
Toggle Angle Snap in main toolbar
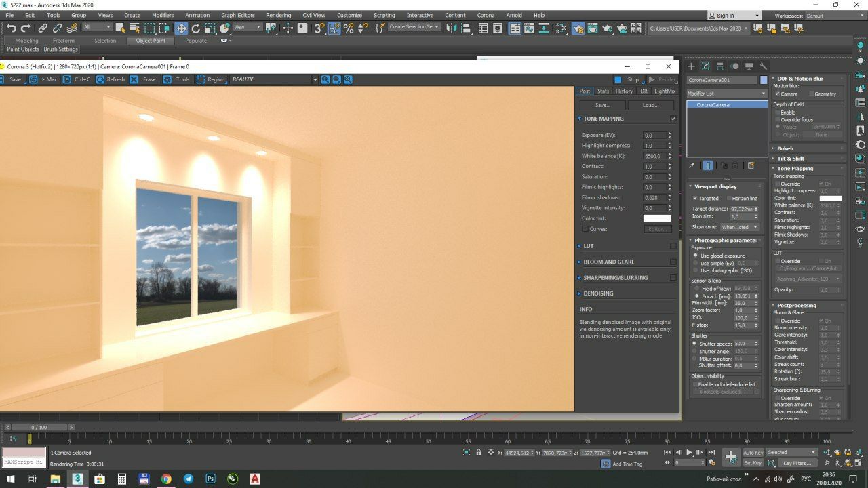tap(334, 28)
